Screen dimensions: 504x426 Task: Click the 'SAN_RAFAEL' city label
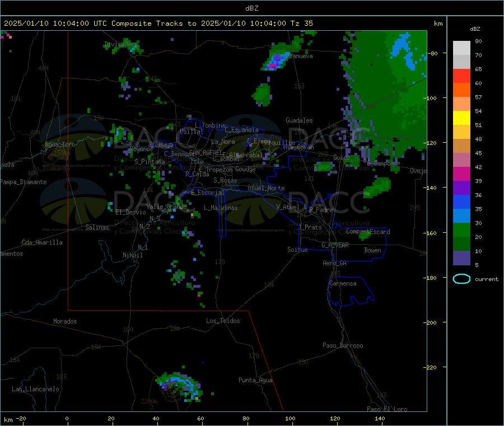(x=206, y=152)
